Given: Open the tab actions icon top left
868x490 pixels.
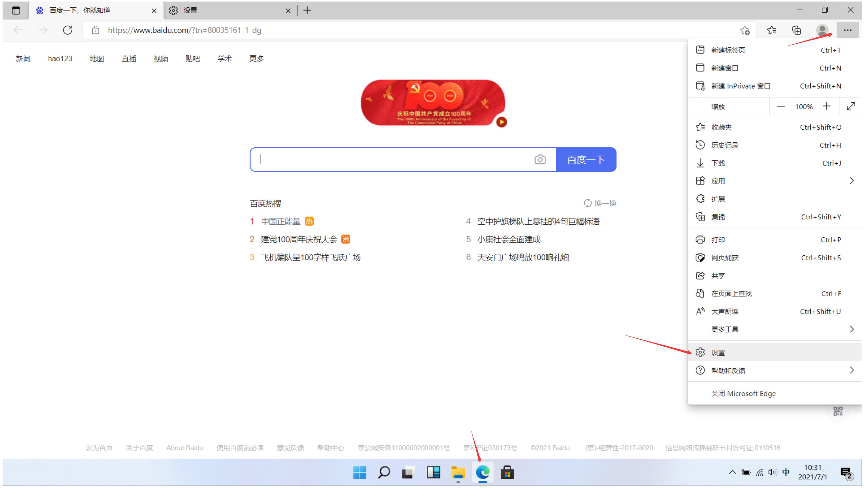Looking at the screenshot, I should tap(15, 11).
